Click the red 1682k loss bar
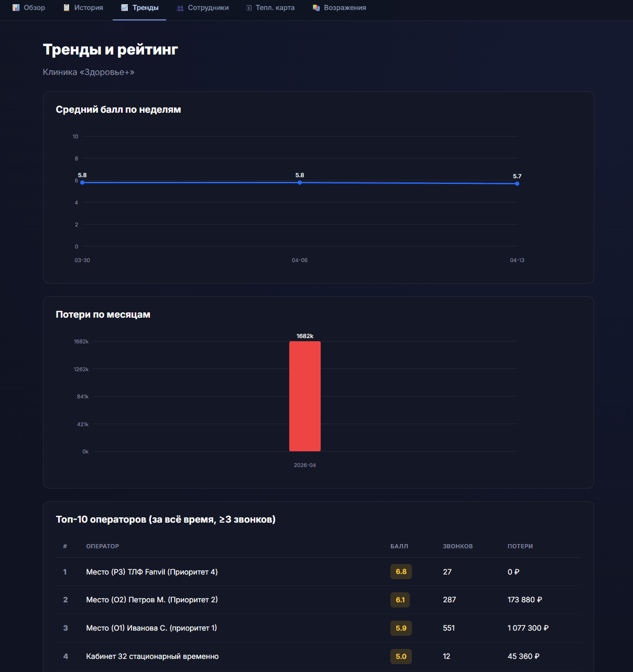 304,396
